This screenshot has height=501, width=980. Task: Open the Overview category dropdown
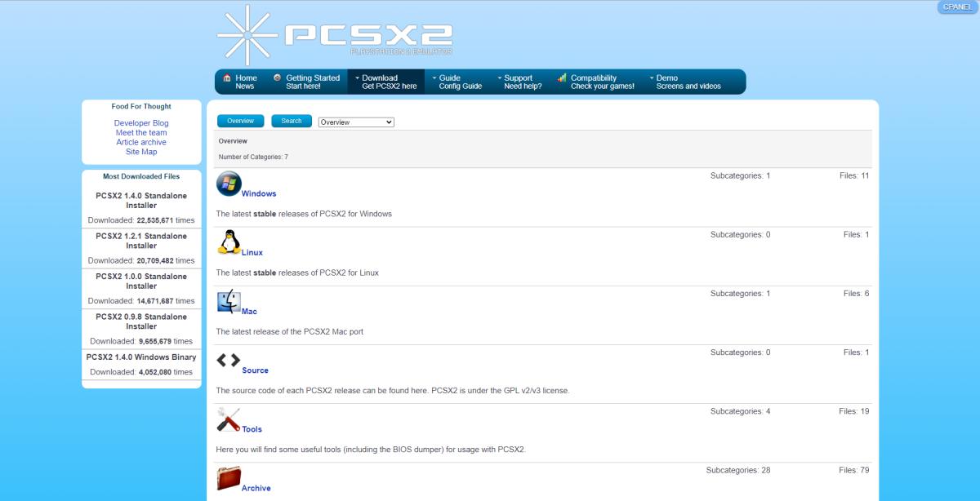coord(356,122)
